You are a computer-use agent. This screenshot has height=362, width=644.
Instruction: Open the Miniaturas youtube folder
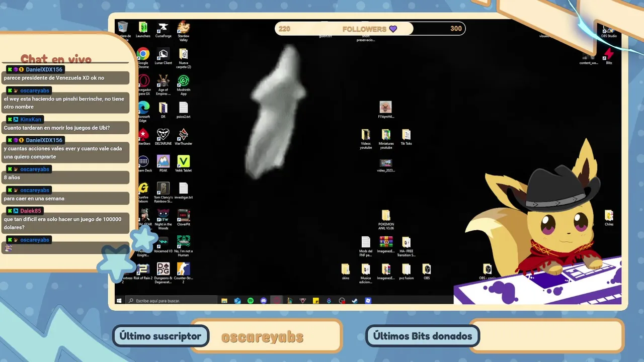tap(386, 139)
